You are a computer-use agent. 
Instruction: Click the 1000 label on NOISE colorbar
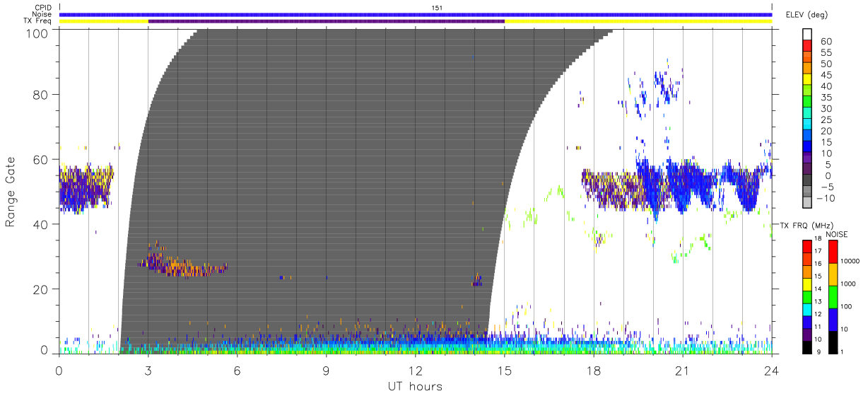pos(848,284)
